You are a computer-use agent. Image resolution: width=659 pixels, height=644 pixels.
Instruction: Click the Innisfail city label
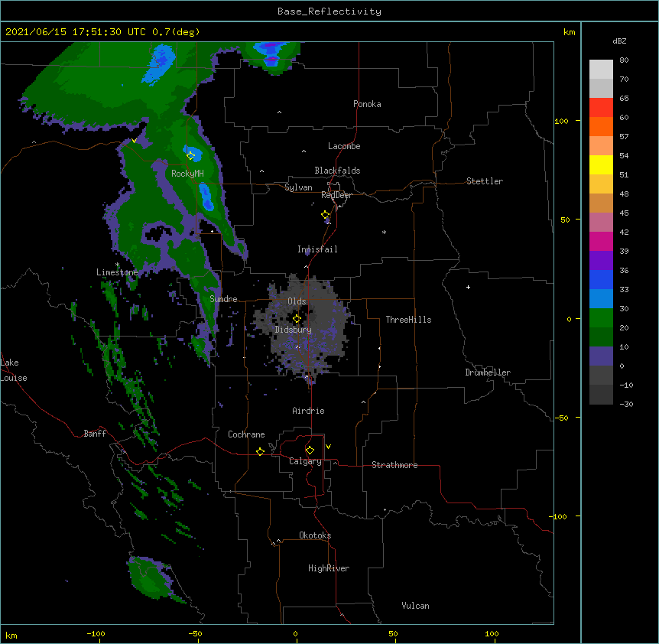(317, 249)
